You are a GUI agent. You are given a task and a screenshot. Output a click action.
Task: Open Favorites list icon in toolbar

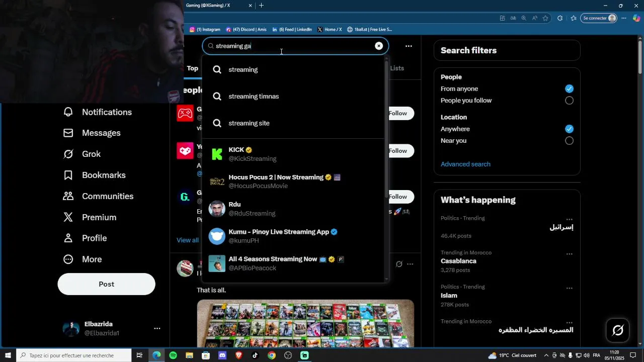[574, 18]
